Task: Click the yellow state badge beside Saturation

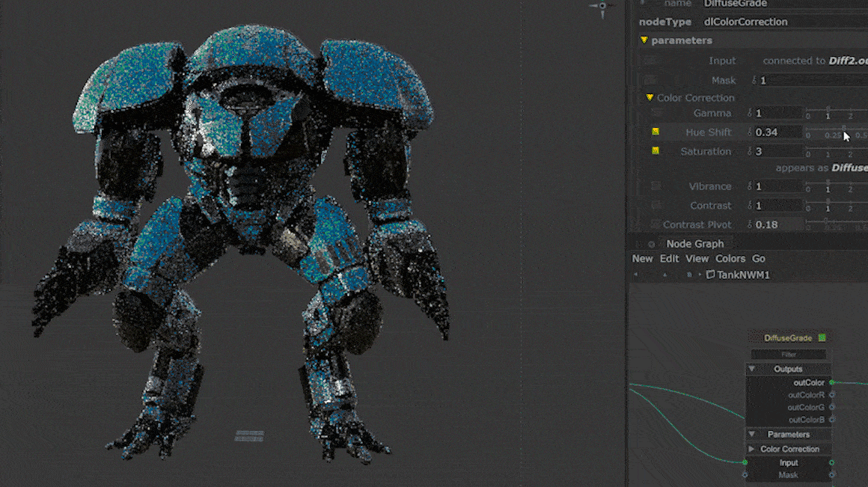Action: click(x=655, y=151)
